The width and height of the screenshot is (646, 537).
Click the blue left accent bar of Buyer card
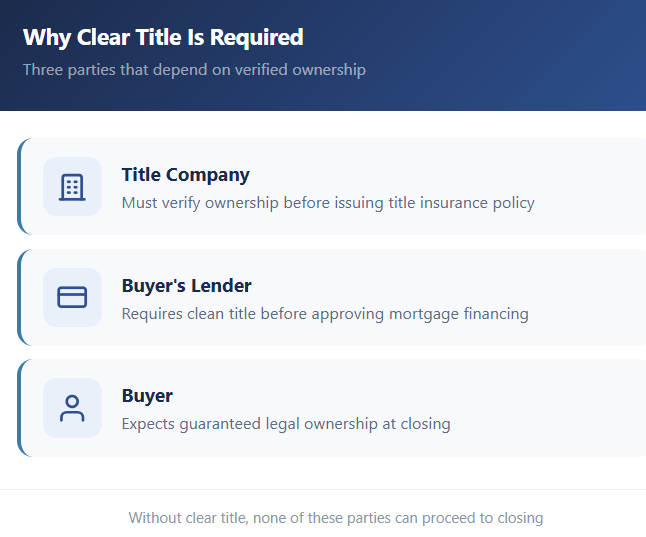tap(19, 408)
